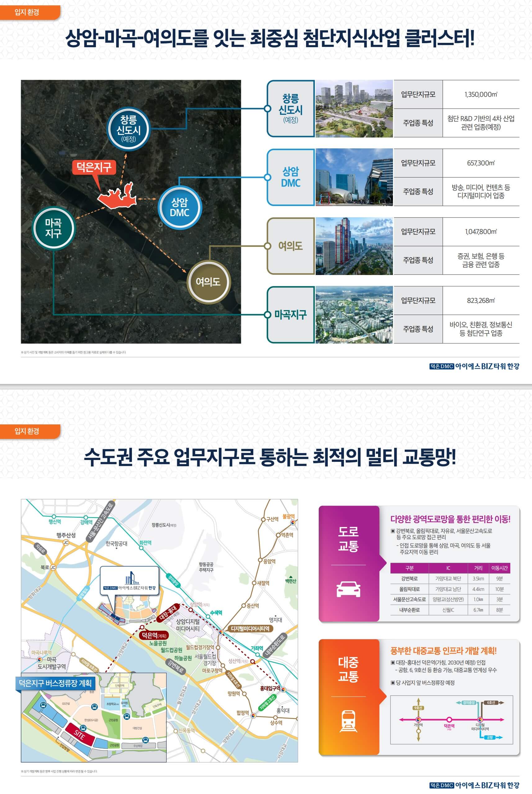Open the 마곡지구 aerial photo
The width and height of the screenshot is (532, 794).
tap(354, 314)
